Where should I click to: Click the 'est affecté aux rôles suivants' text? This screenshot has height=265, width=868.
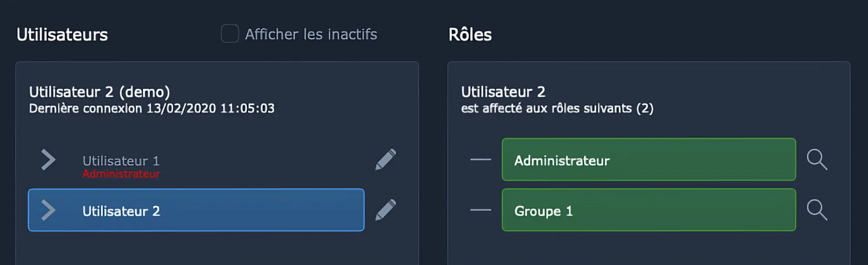(557, 109)
